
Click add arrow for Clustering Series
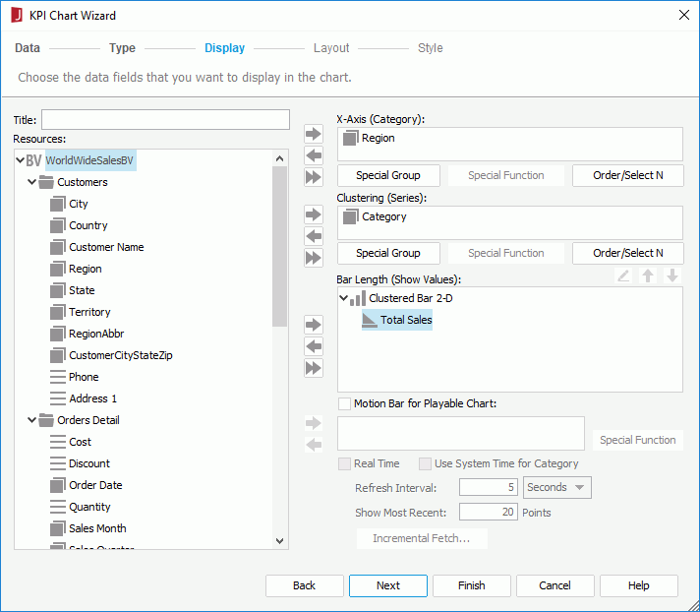tap(314, 214)
